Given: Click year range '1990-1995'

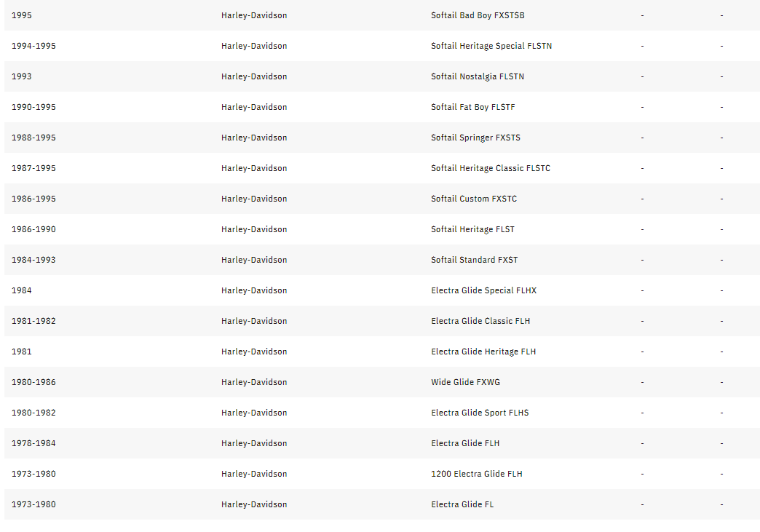Looking at the screenshot, I should [33, 107].
